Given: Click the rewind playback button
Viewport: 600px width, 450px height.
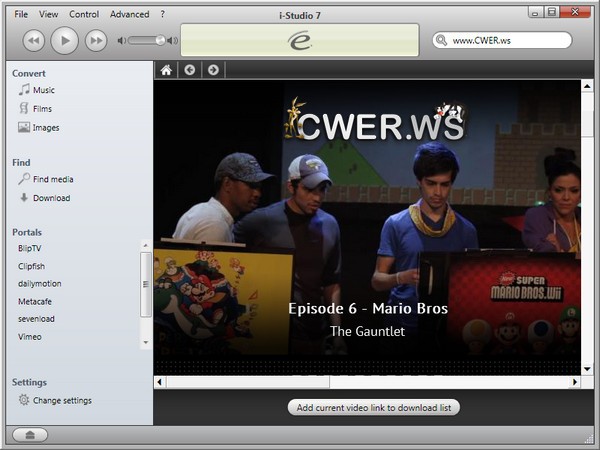Looking at the screenshot, I should coord(33,40).
